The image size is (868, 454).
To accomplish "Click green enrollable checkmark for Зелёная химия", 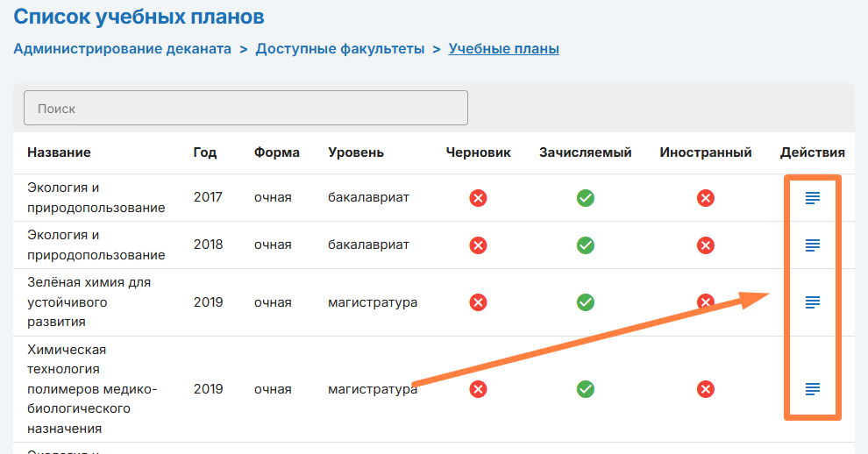I will pos(586,302).
